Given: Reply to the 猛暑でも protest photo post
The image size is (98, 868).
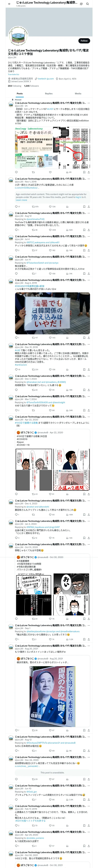Looking at the screenshot, I should (17, 338).
